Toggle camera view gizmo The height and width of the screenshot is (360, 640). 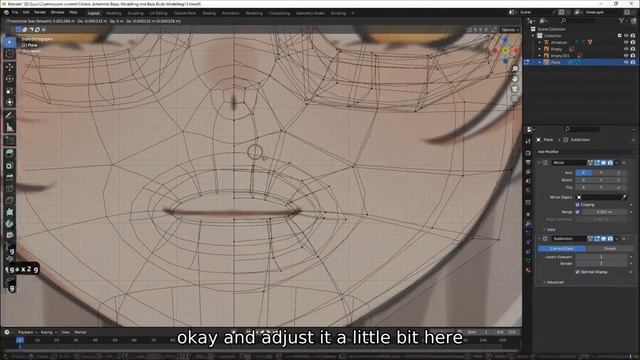point(515,89)
